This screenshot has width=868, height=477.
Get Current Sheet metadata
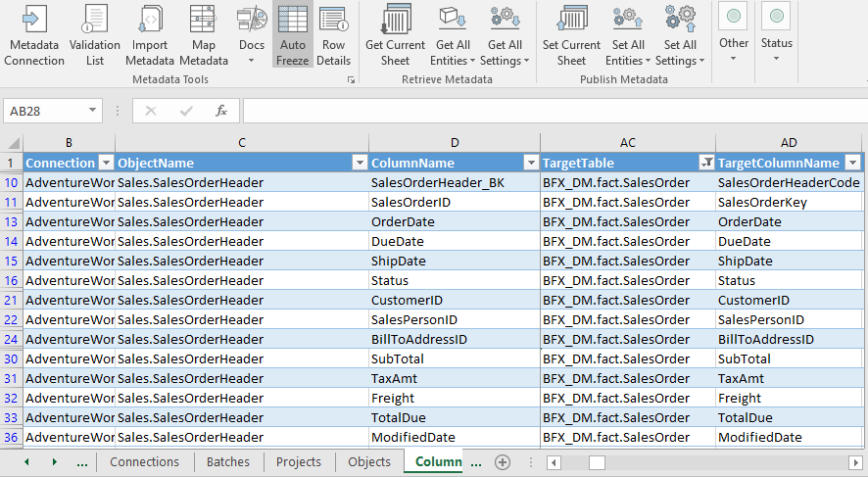point(395,35)
